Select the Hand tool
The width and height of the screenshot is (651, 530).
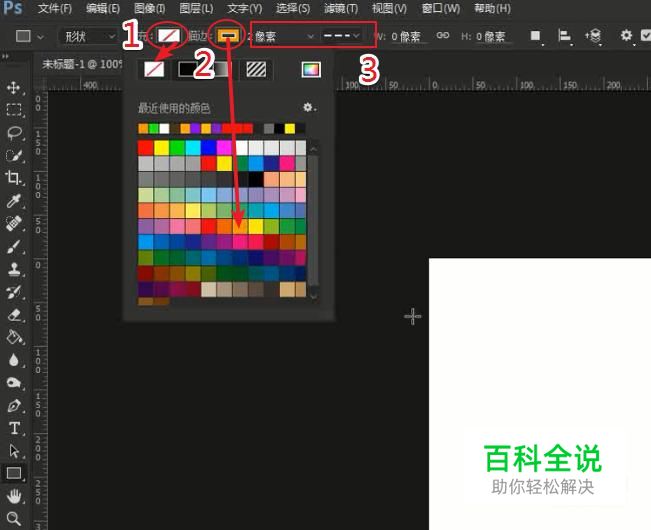(x=14, y=496)
